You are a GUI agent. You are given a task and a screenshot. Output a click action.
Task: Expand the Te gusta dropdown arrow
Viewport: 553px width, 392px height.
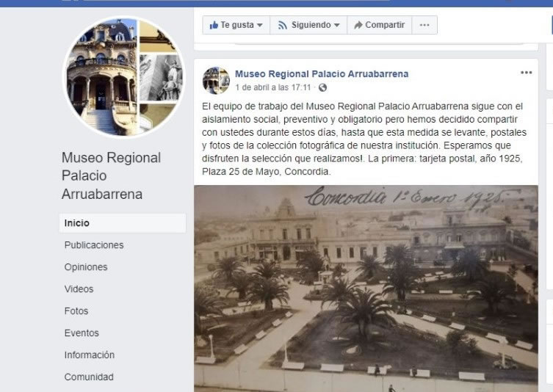click(260, 26)
